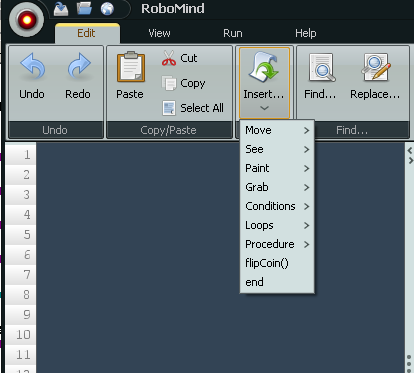414x373 pixels.
Task: Open the Help tab
Action: tap(306, 33)
